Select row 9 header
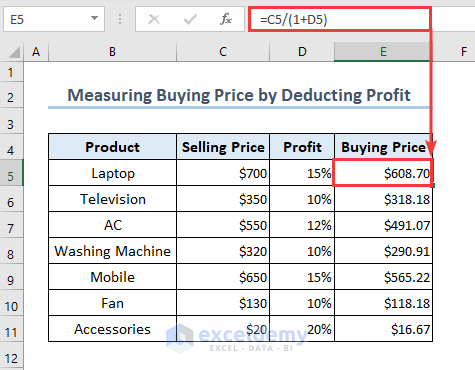 click(11, 277)
